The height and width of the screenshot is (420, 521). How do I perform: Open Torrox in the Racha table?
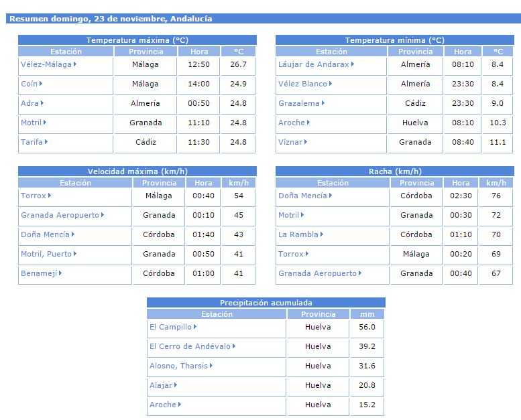pyautogui.click(x=294, y=254)
